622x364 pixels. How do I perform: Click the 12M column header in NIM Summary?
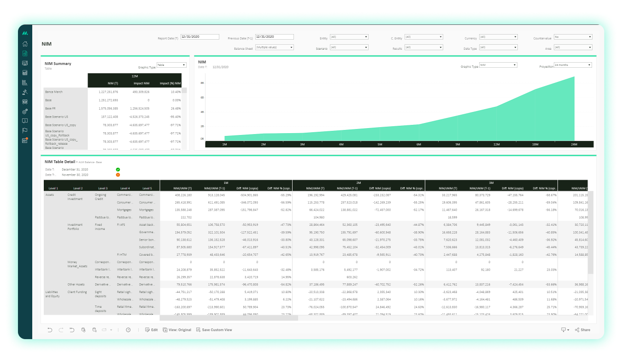[x=135, y=76]
